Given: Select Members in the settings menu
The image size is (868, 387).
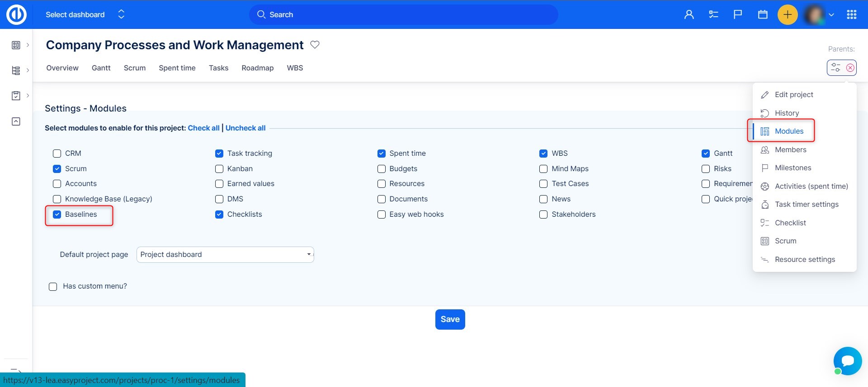Looking at the screenshot, I should (790, 149).
